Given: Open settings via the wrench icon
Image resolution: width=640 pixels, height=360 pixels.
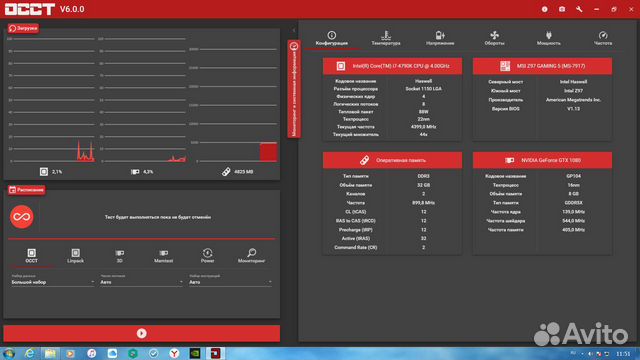Looking at the screenshot, I should click(x=579, y=9).
